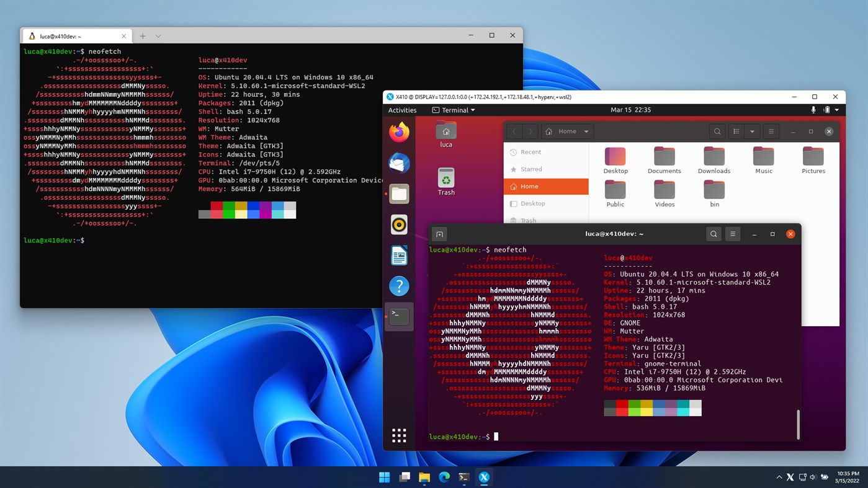Open the Terminal app menu in top bar

pyautogui.click(x=454, y=110)
